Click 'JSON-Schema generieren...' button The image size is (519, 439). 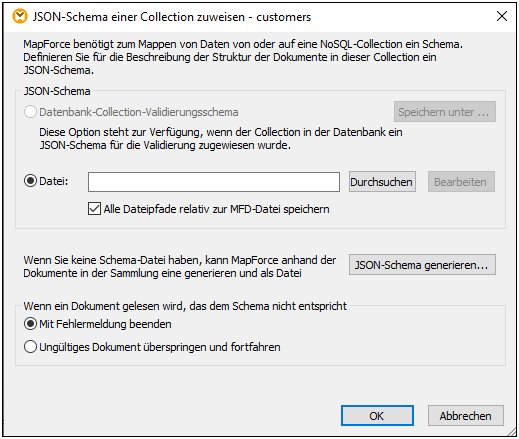[422, 265]
